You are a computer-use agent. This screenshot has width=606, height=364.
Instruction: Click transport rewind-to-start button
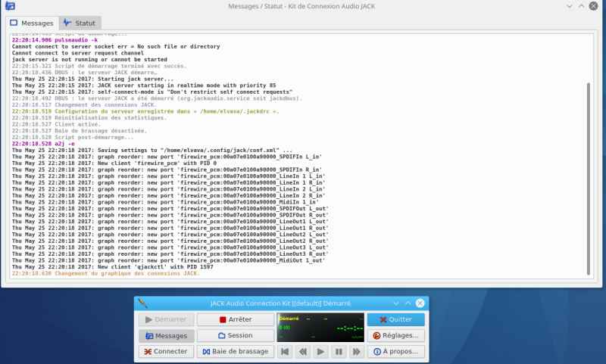coord(286,351)
